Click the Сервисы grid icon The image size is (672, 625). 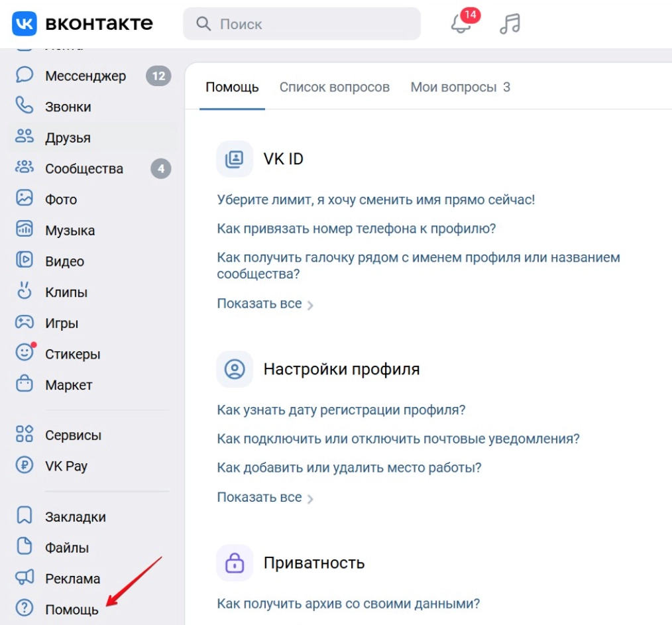click(x=25, y=434)
